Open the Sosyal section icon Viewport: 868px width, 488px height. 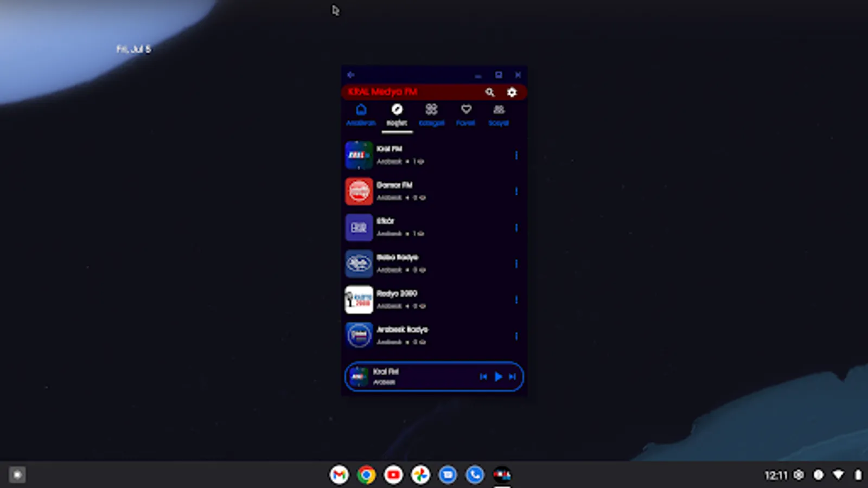tap(498, 110)
